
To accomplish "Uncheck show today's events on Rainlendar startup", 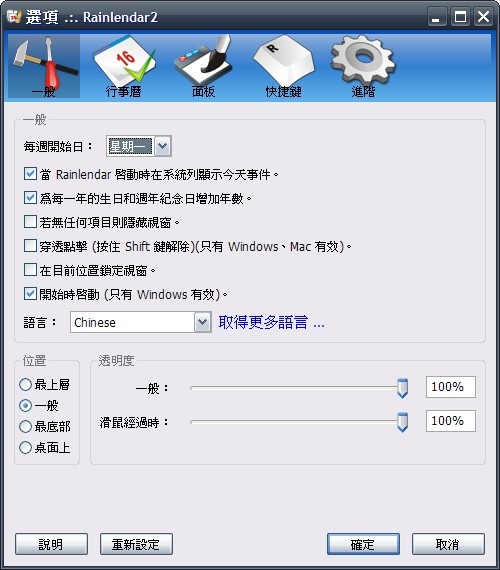I will [30, 174].
